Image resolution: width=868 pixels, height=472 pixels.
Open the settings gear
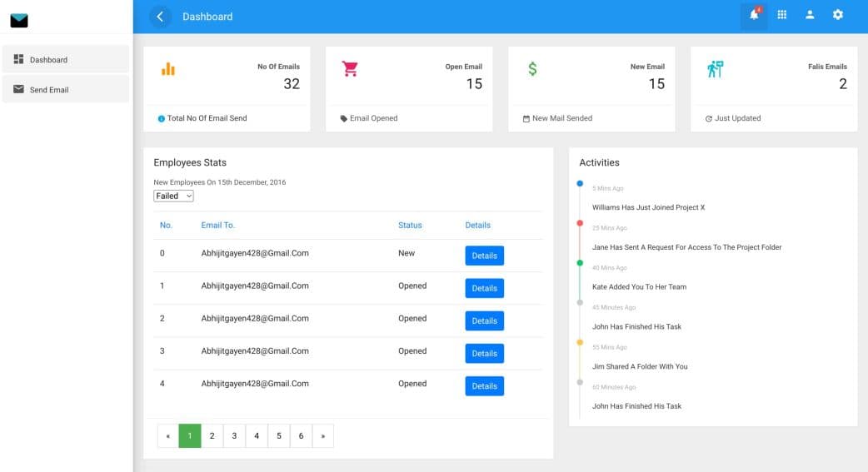[x=837, y=15]
